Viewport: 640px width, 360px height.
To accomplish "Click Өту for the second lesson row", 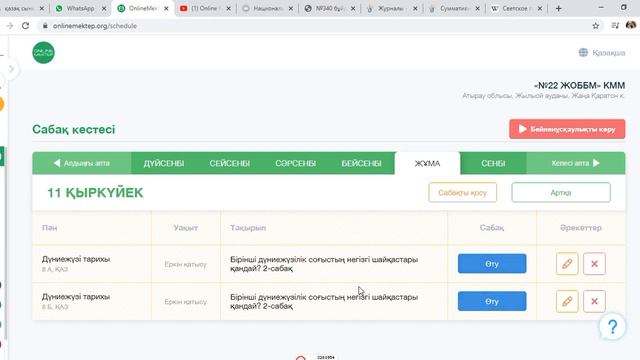I will pos(492,301).
